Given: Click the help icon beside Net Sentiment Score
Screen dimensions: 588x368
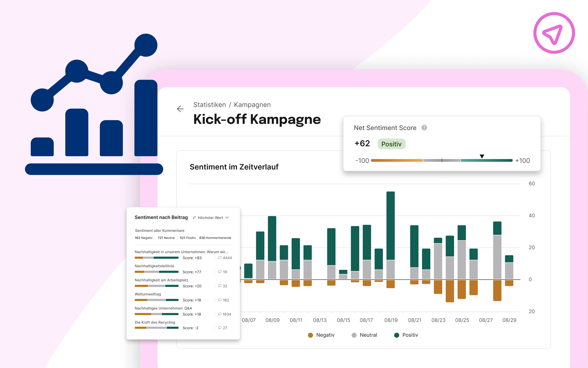Looking at the screenshot, I should click(x=424, y=128).
